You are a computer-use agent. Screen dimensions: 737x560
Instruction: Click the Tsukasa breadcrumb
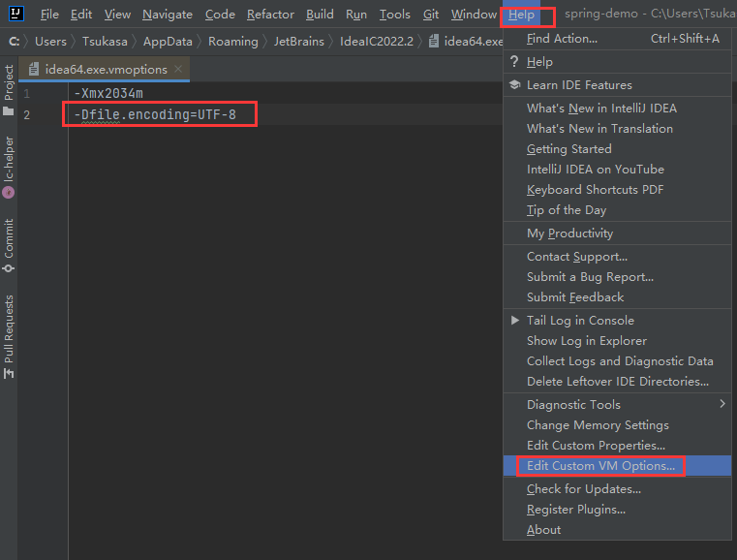pyautogui.click(x=105, y=42)
